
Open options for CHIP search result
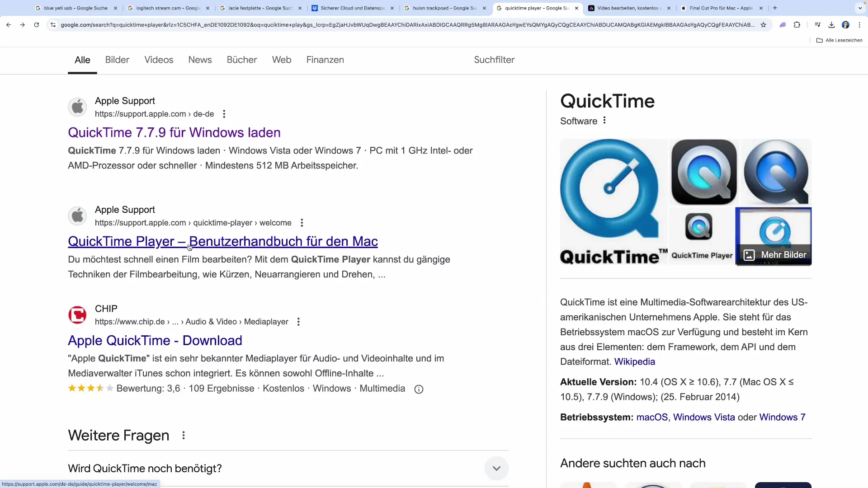pyautogui.click(x=298, y=322)
